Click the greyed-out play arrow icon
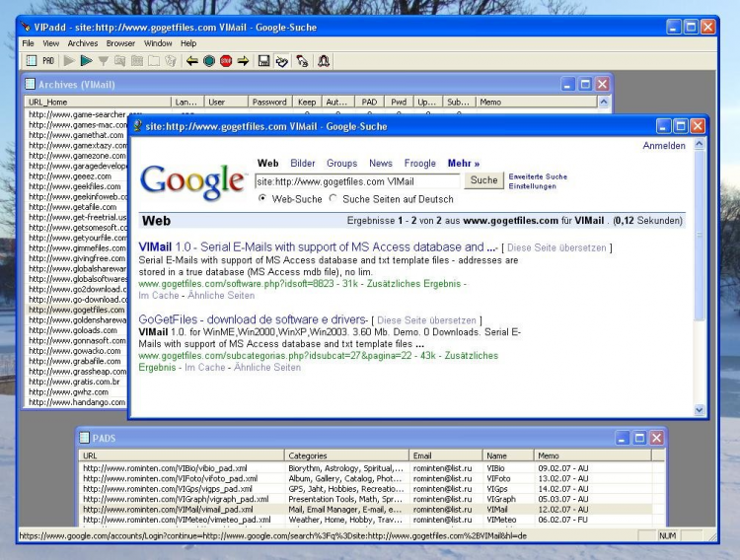This screenshot has height=560, width=740. pyautogui.click(x=69, y=61)
